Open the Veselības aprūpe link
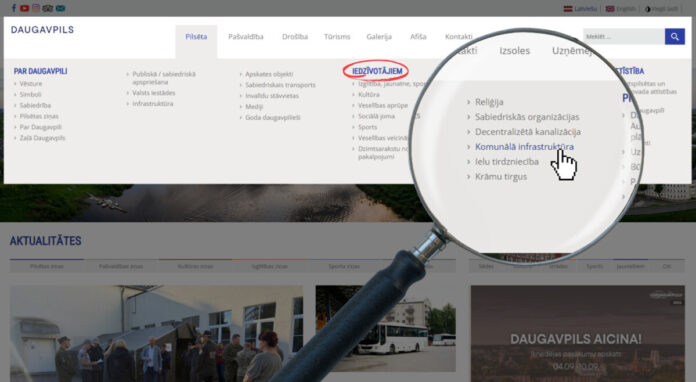This screenshot has width=696, height=382. (x=383, y=105)
